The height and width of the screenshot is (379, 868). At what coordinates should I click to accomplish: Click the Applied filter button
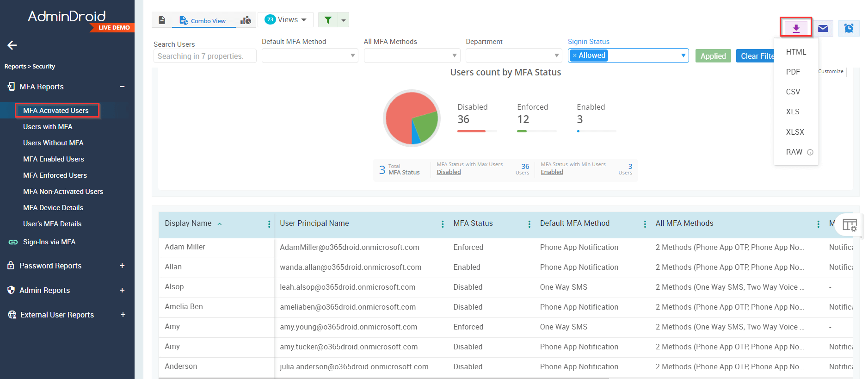click(713, 56)
